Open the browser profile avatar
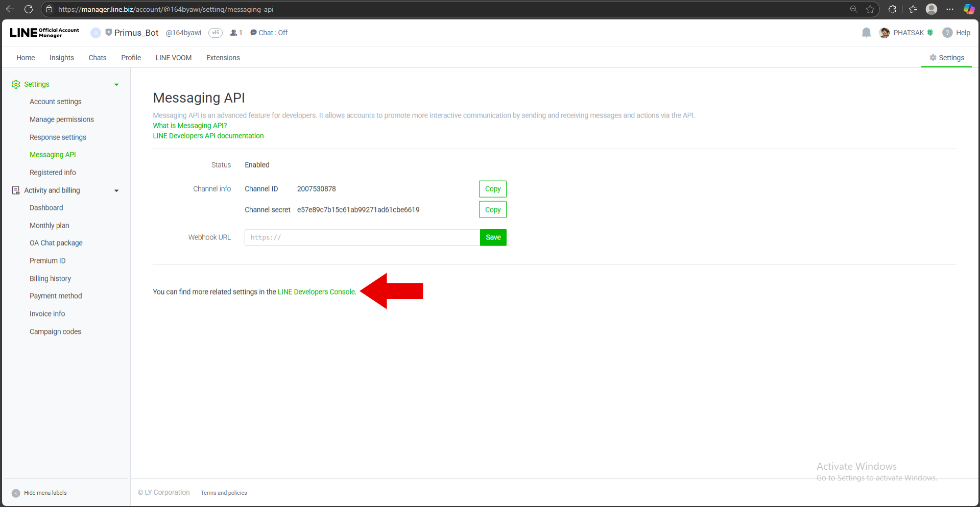 [x=931, y=9]
